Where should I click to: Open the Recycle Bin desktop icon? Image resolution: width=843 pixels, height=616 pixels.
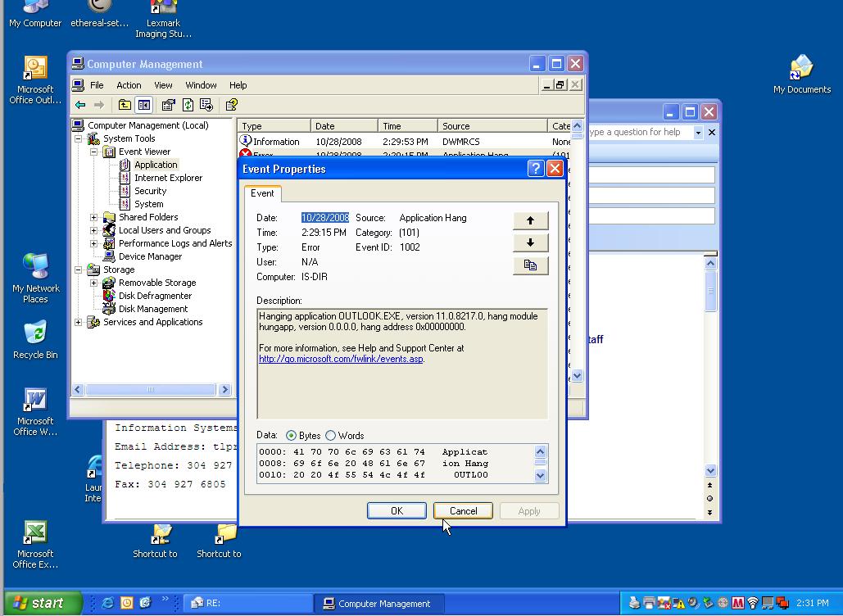tap(35, 340)
